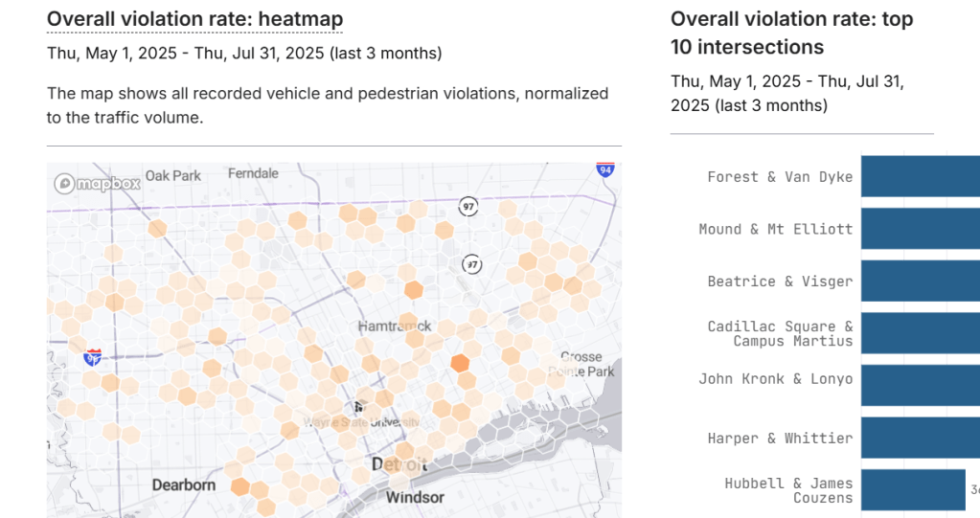Select the Hubbell & James Couzens bar
The image size is (980, 518).
tap(912, 490)
